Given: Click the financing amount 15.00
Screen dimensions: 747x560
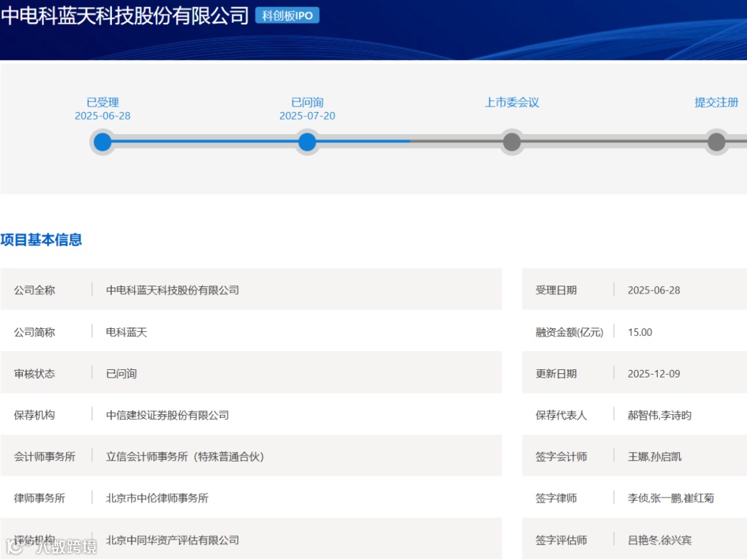Looking at the screenshot, I should click(640, 332).
